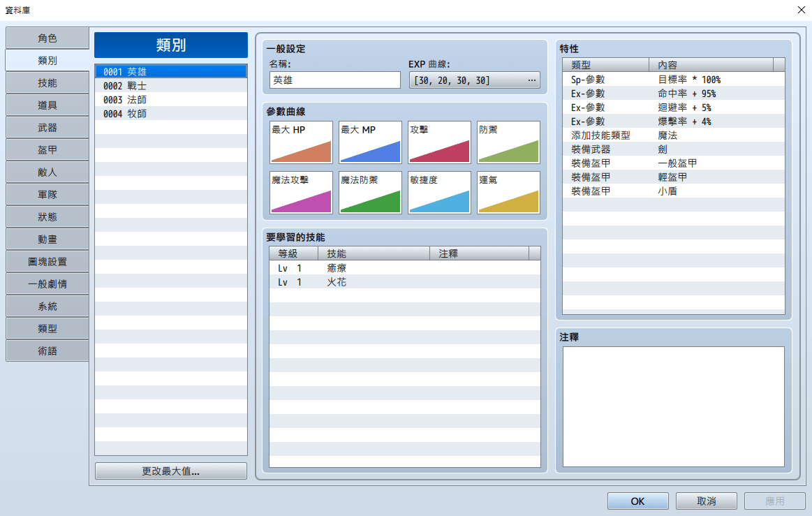Image resolution: width=812 pixels, height=516 pixels.
Task: Switch to the 技能 tab
Action: pos(47,83)
